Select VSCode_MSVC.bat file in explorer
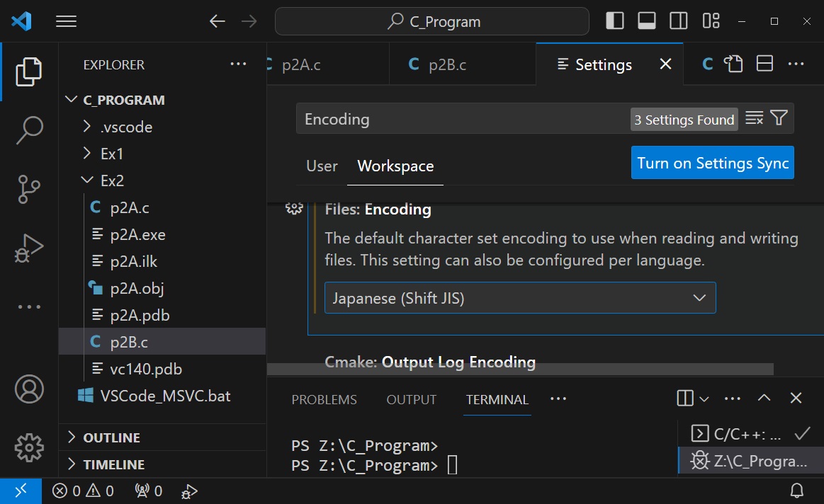The image size is (824, 504). tap(162, 396)
